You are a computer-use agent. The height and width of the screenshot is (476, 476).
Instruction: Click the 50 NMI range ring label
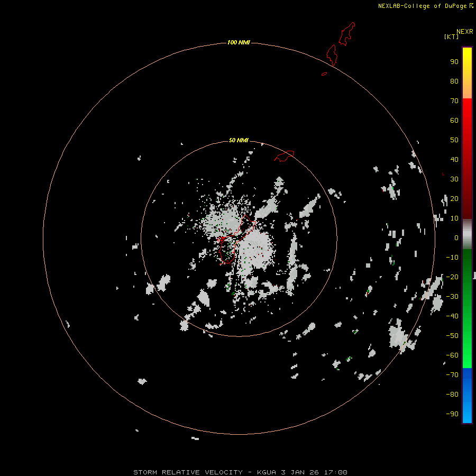pos(239,140)
